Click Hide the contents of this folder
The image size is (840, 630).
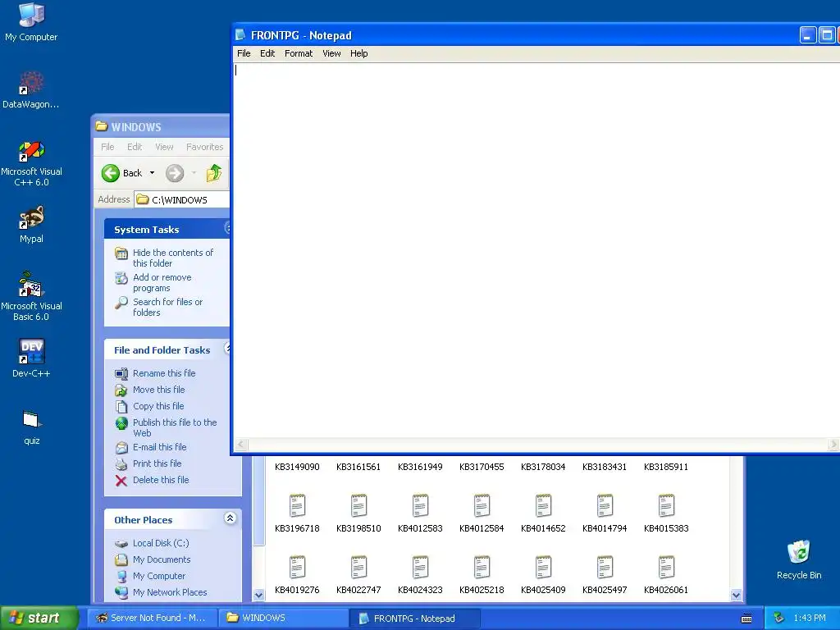(x=172, y=258)
